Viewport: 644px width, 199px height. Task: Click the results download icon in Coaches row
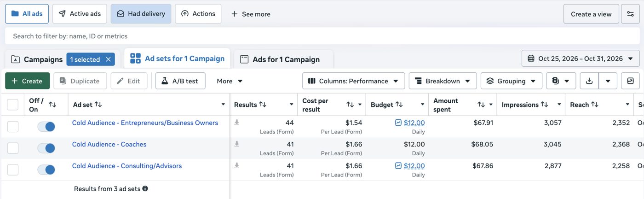[237, 144]
